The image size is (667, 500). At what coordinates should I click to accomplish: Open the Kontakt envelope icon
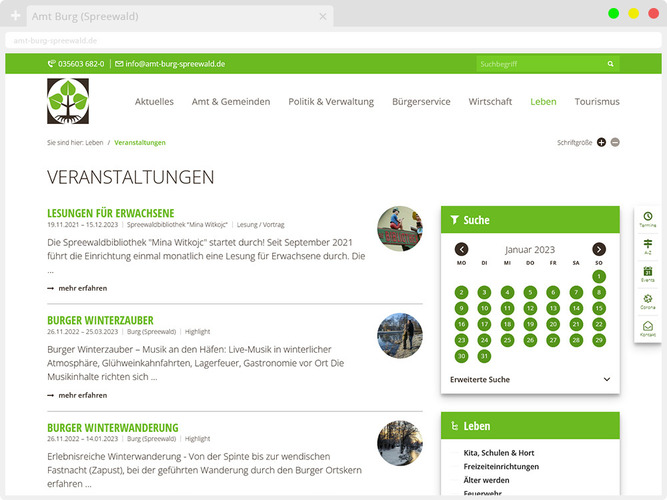tap(647, 327)
